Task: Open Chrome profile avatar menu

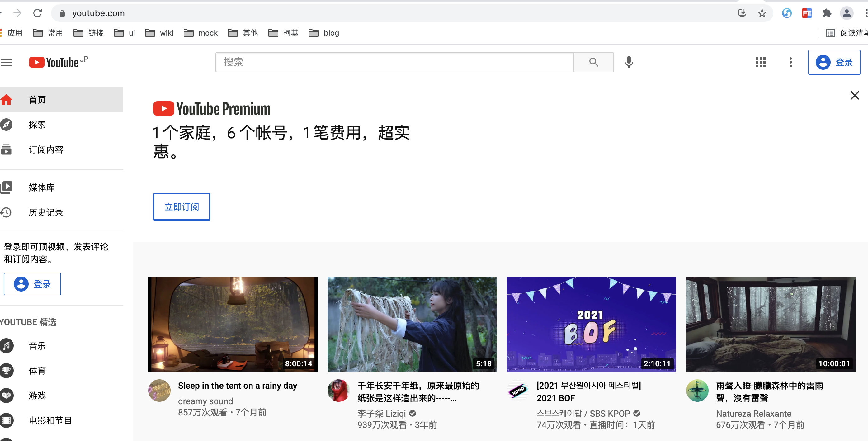Action: 847,13
